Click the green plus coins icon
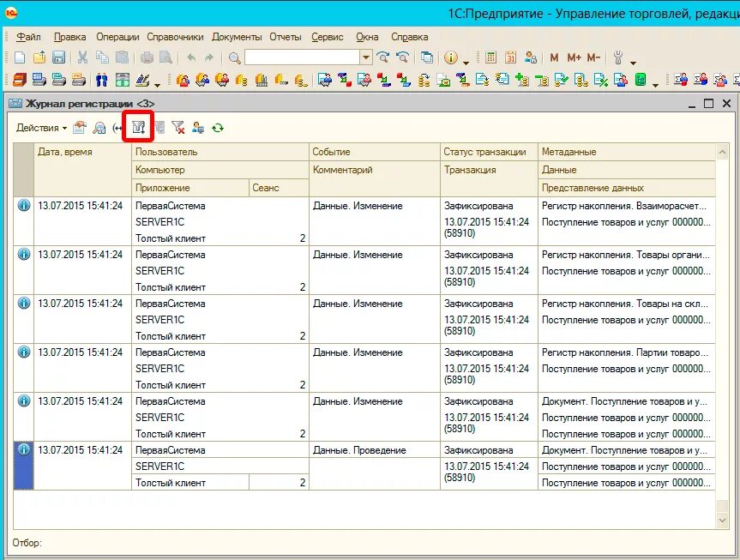 coord(522,80)
